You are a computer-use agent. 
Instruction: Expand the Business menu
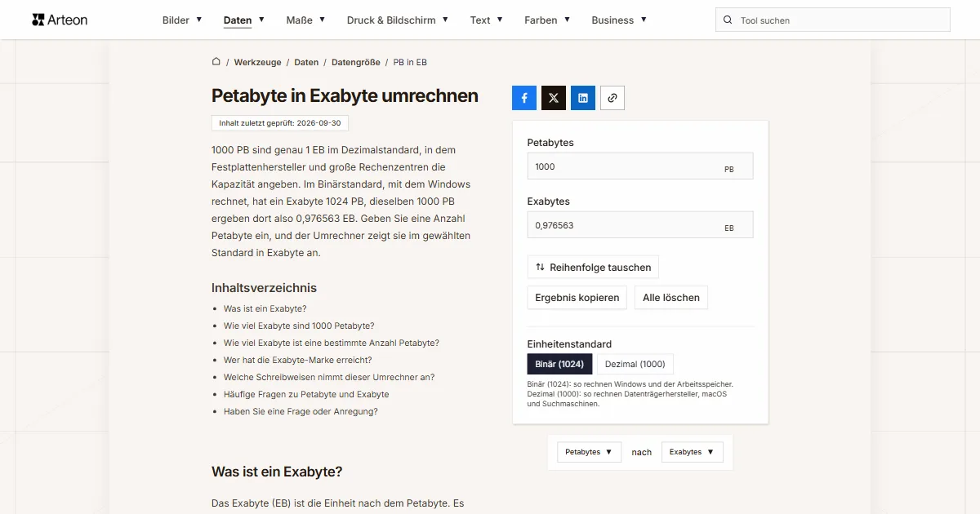click(x=619, y=20)
